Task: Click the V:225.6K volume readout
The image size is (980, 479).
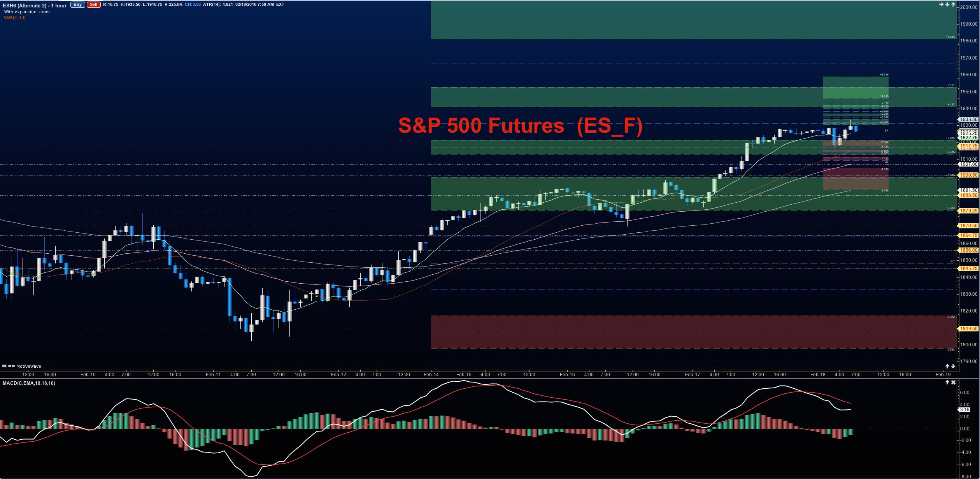Action: [173, 5]
